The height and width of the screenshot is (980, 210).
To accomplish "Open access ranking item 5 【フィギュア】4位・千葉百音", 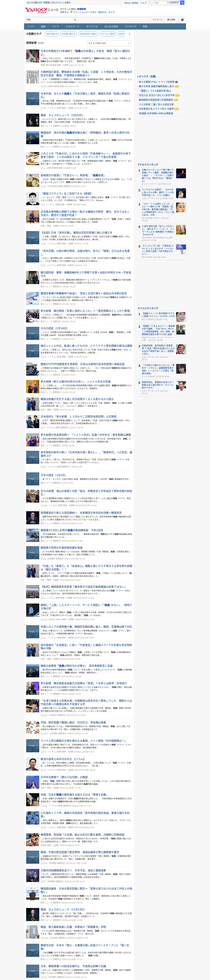I will coord(158,250).
